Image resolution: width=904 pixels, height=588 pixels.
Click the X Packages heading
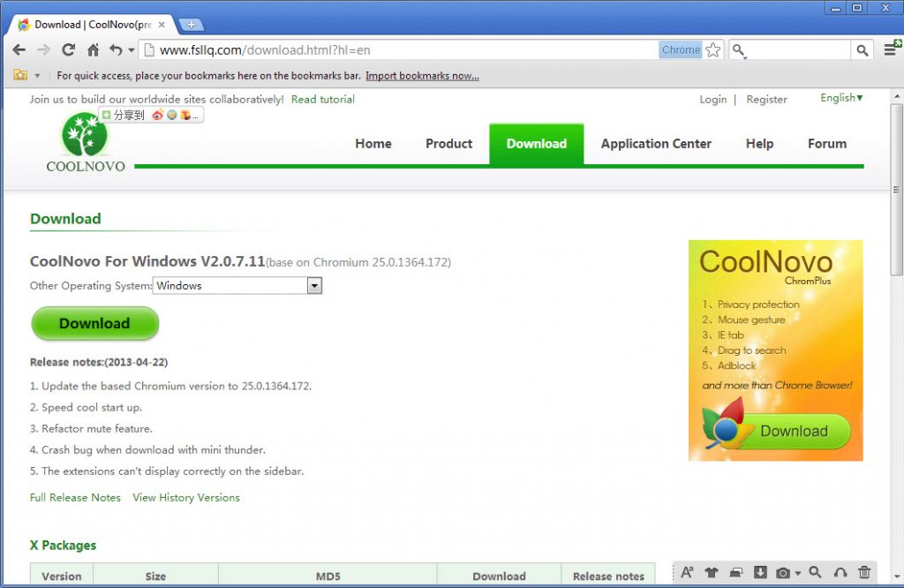tap(63, 546)
